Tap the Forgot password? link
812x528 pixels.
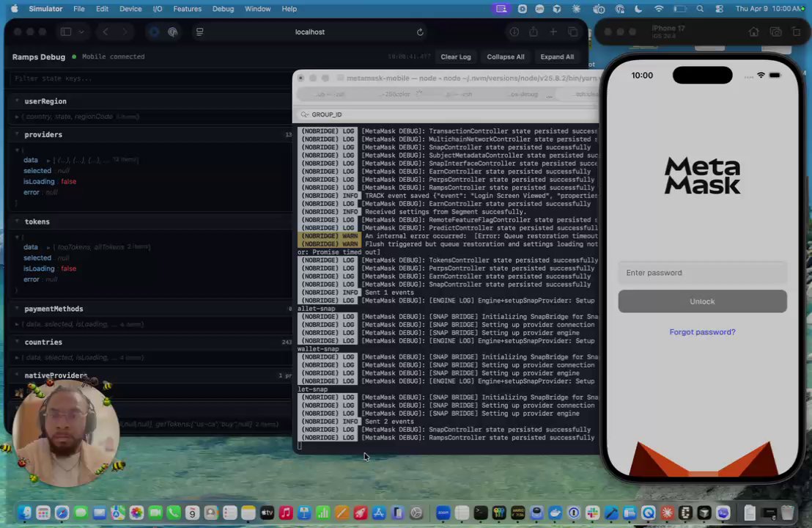point(702,331)
